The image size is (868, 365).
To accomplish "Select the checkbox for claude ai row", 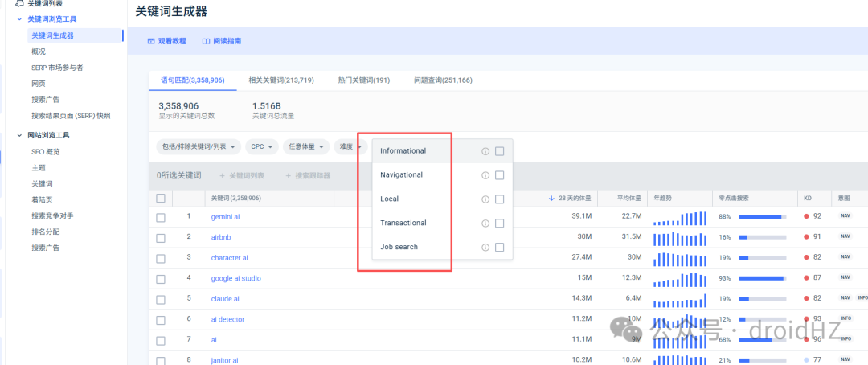I will [161, 300].
